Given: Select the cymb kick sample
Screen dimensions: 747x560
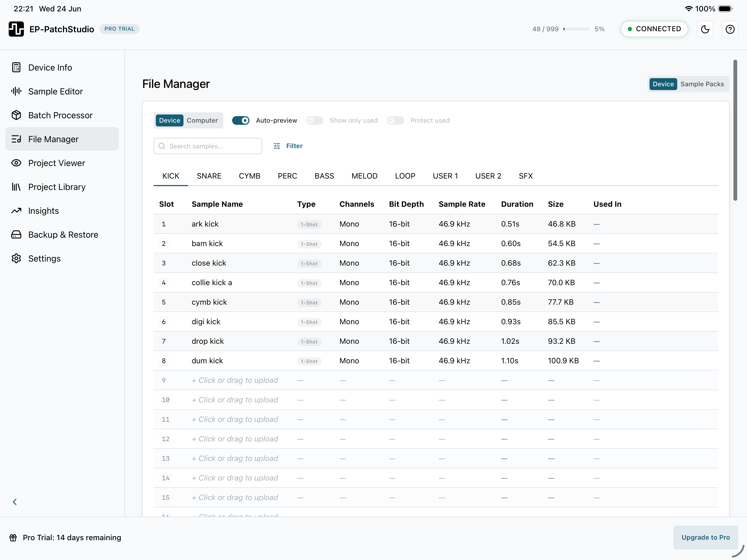Looking at the screenshot, I should tap(209, 302).
